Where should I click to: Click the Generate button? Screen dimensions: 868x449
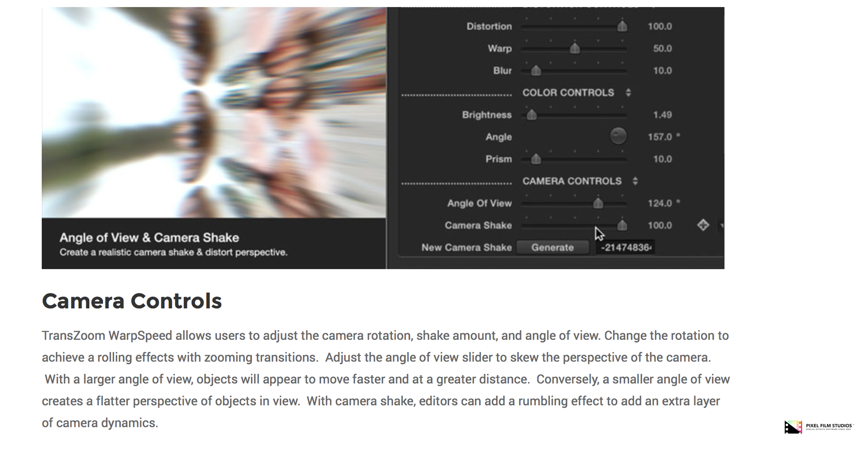tap(553, 247)
